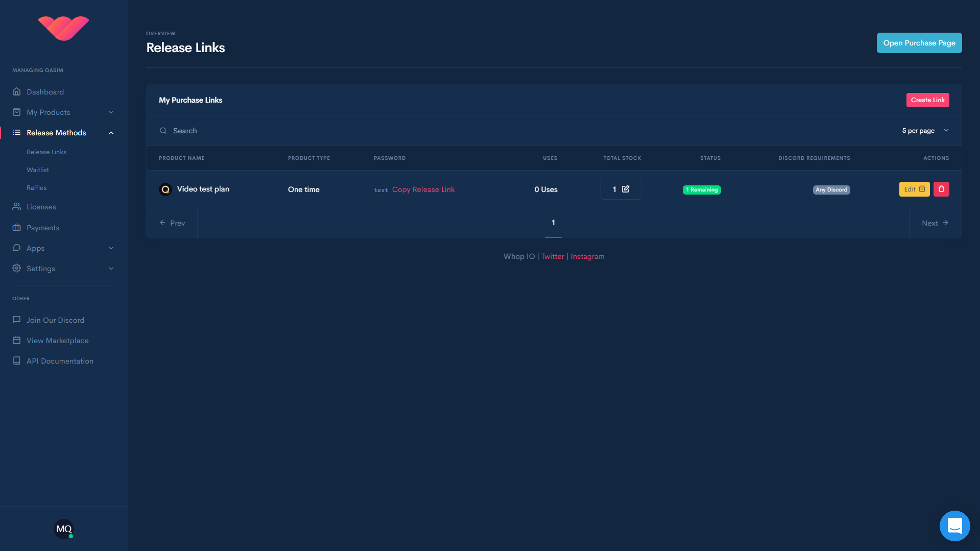The height and width of the screenshot is (551, 980).
Task: Click the search magnifier icon
Action: (163, 131)
